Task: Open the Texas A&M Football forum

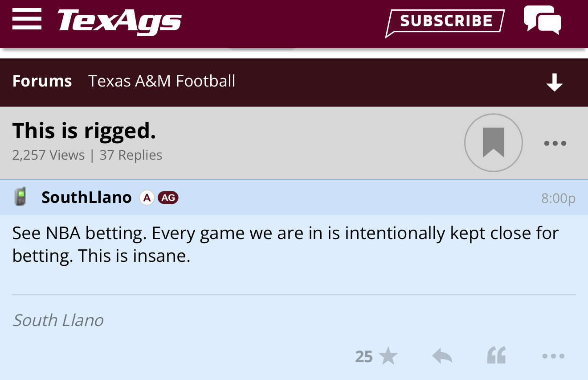Action: pyautogui.click(x=162, y=81)
